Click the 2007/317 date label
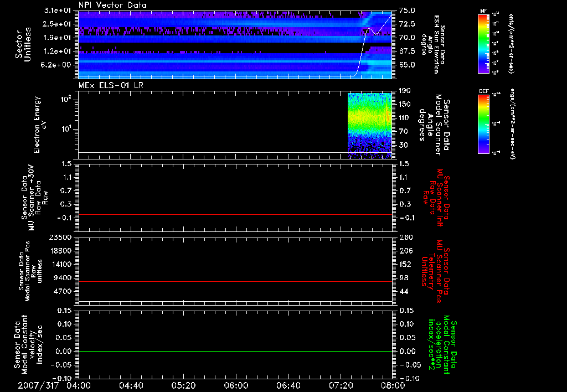Screen dimensions: 567x392 click(38, 386)
